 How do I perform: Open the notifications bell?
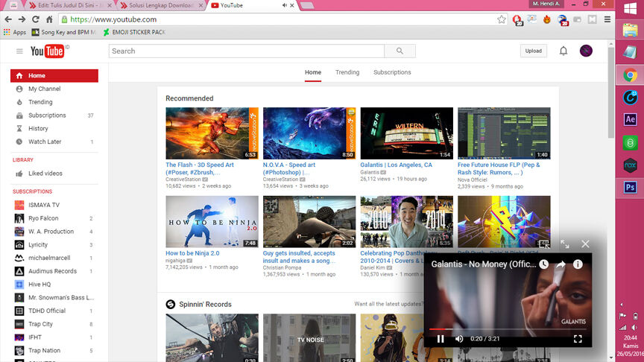click(563, 51)
